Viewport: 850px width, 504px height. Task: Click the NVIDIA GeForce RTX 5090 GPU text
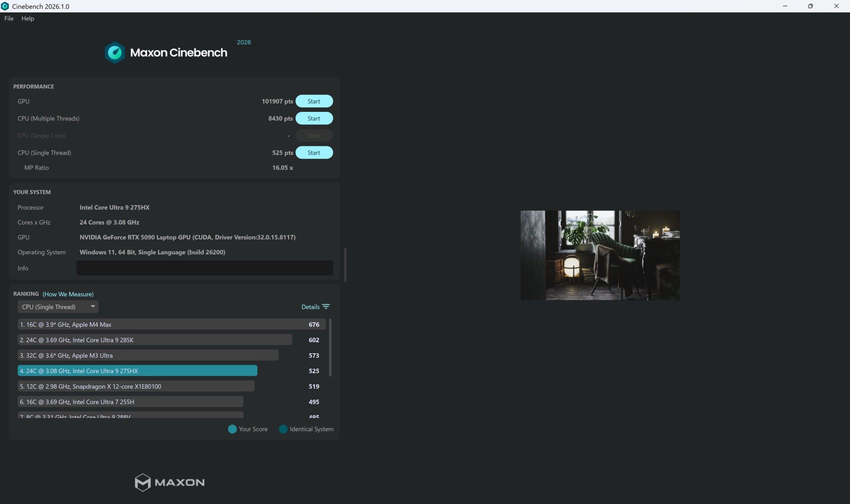pos(187,237)
